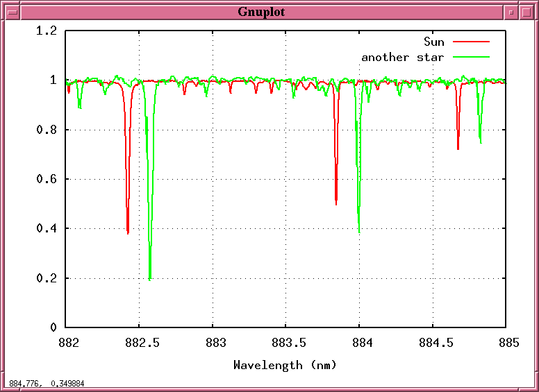Maximize the Gnuplot window
Screen dimensions: 539x392
pyautogui.click(x=526, y=12)
